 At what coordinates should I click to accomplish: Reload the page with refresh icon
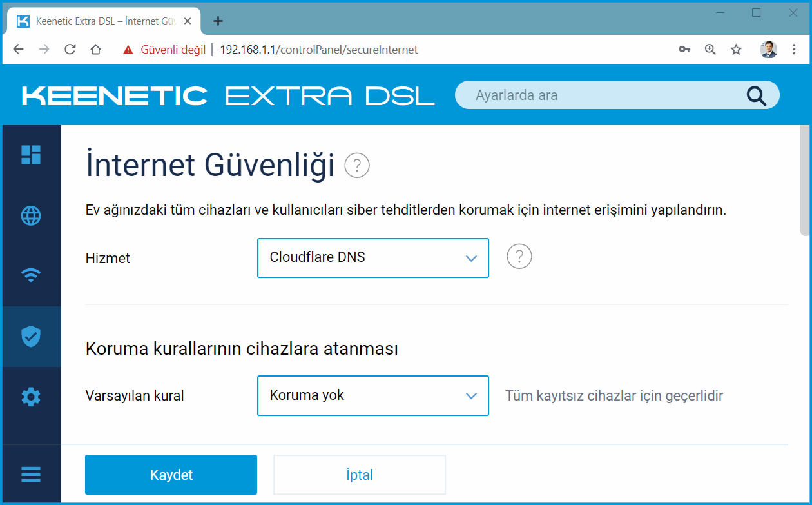[x=70, y=50]
